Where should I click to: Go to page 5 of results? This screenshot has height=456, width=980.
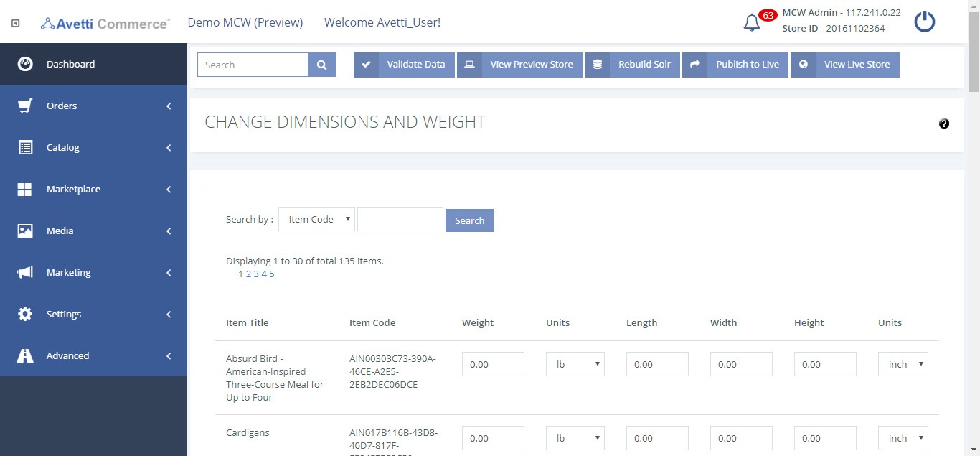click(x=272, y=274)
